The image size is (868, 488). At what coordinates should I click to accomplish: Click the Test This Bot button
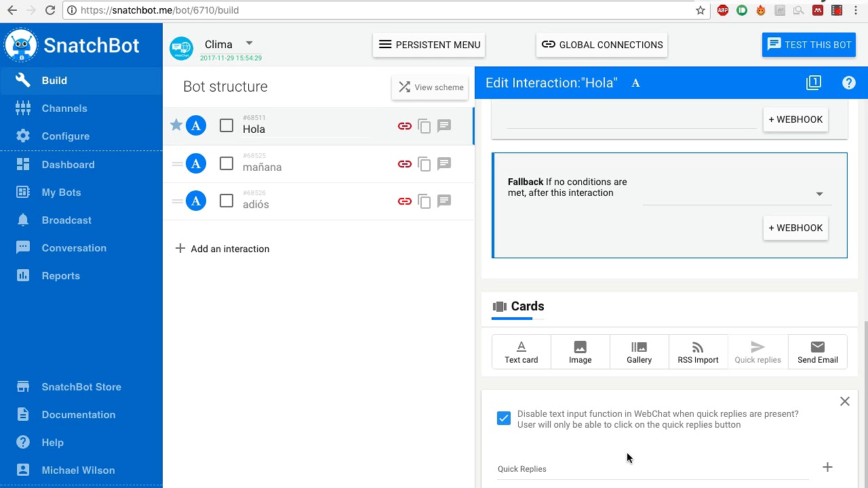809,45
